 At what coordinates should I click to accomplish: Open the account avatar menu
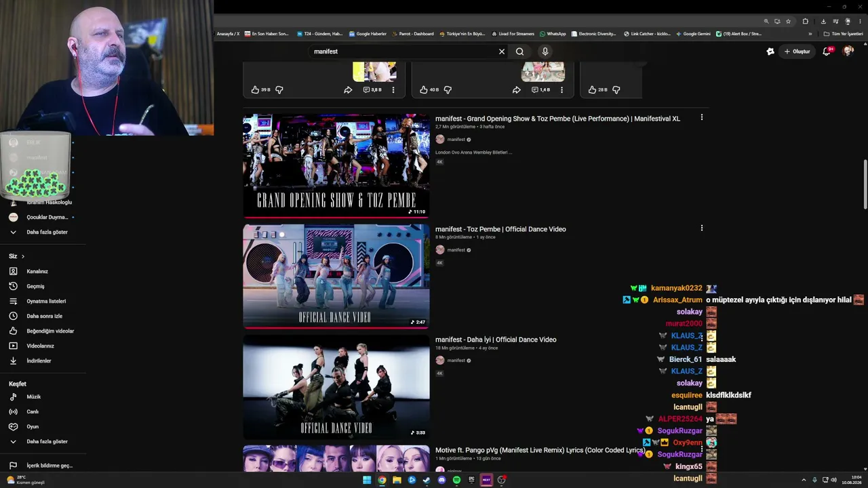pyautogui.click(x=848, y=52)
